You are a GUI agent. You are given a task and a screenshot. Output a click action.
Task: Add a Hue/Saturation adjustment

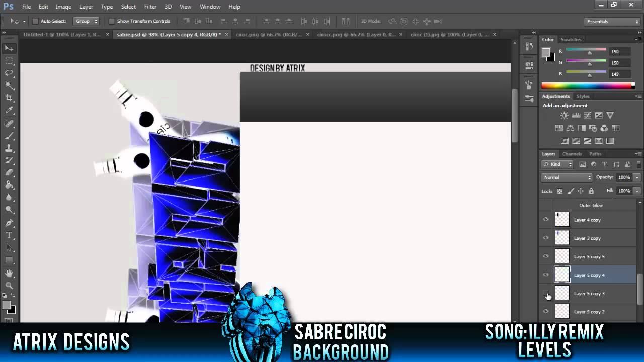click(x=558, y=128)
